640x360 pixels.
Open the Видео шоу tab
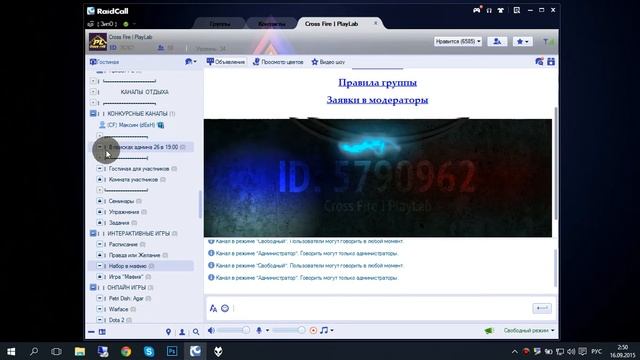[x=328, y=62]
